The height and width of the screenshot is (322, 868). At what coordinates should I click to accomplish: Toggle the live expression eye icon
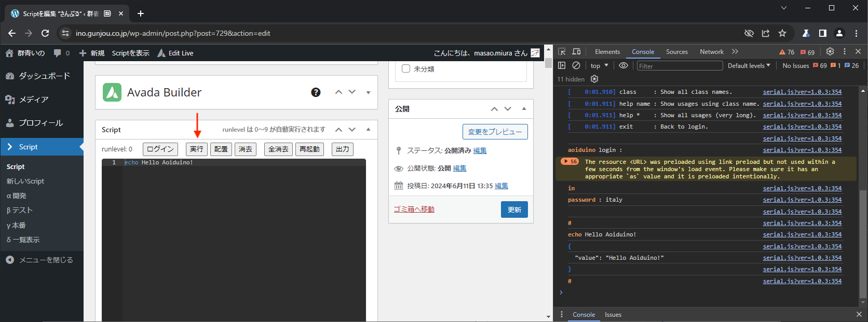623,66
